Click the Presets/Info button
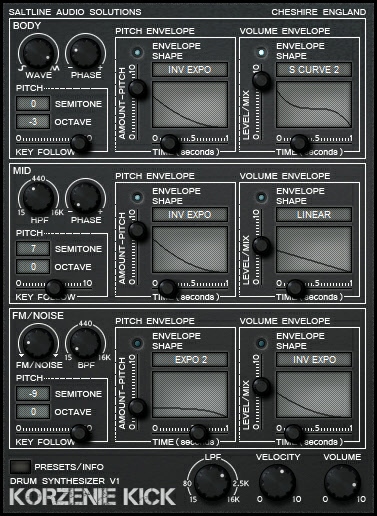Image resolution: width=377 pixels, height=516 pixels. (20, 467)
